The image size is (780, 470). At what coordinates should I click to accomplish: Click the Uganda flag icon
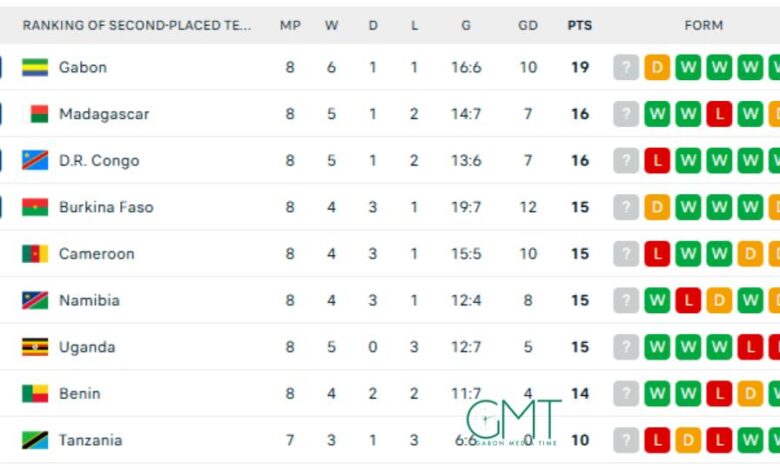pos(35,347)
